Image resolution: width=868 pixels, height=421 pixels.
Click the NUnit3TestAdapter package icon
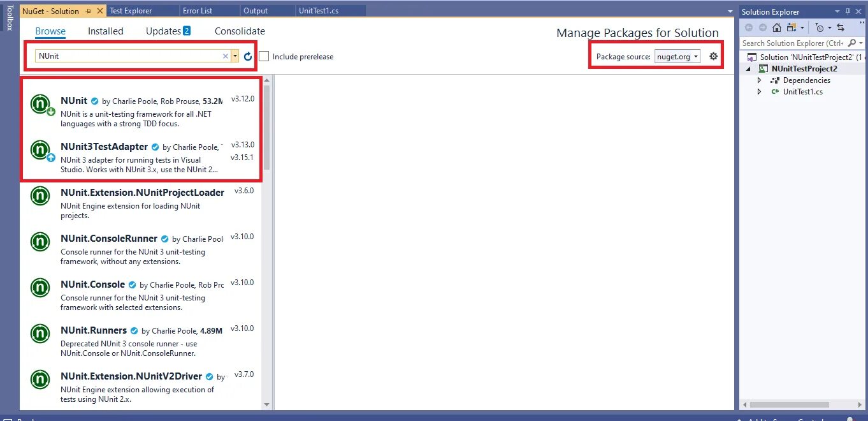(x=40, y=150)
